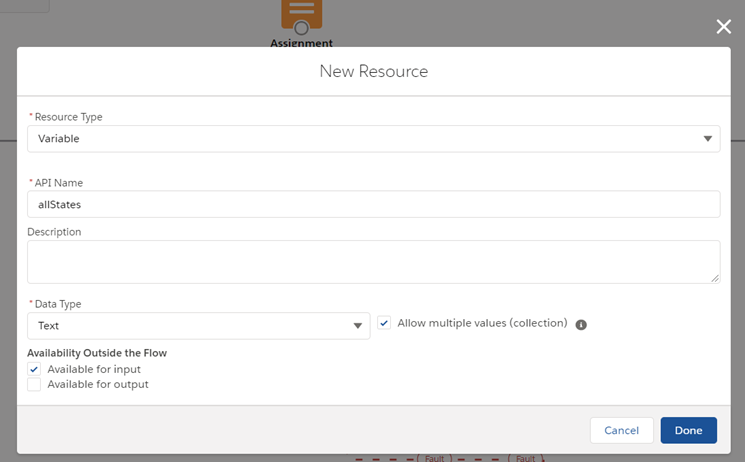The height and width of the screenshot is (462, 745).
Task: Click the Availability Outside the Flow heading
Action: 97,353
